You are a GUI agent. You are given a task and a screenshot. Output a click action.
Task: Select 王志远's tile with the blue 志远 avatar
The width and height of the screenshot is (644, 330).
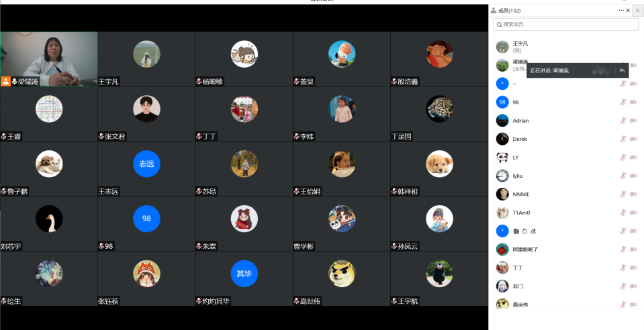(146, 169)
